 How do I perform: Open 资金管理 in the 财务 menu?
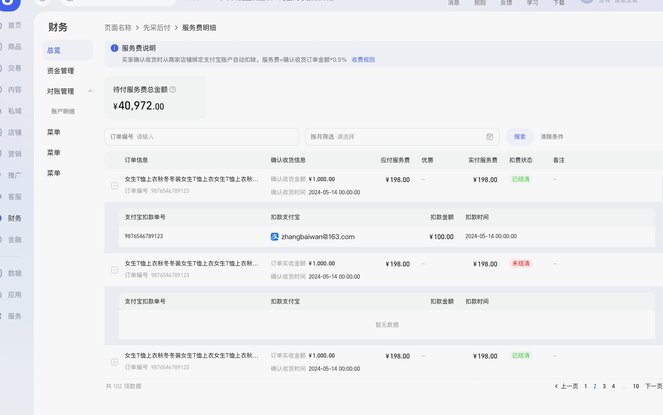(60, 71)
